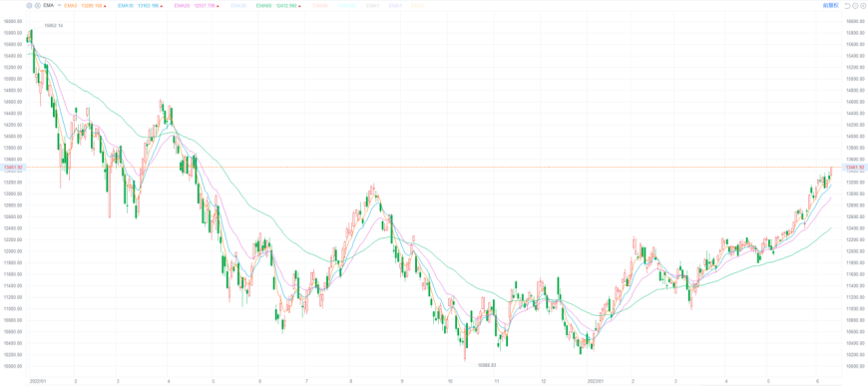Screen dimensions: 868x386
Task: Click the 13461.92 price tag on the right axis
Action: [855, 168]
